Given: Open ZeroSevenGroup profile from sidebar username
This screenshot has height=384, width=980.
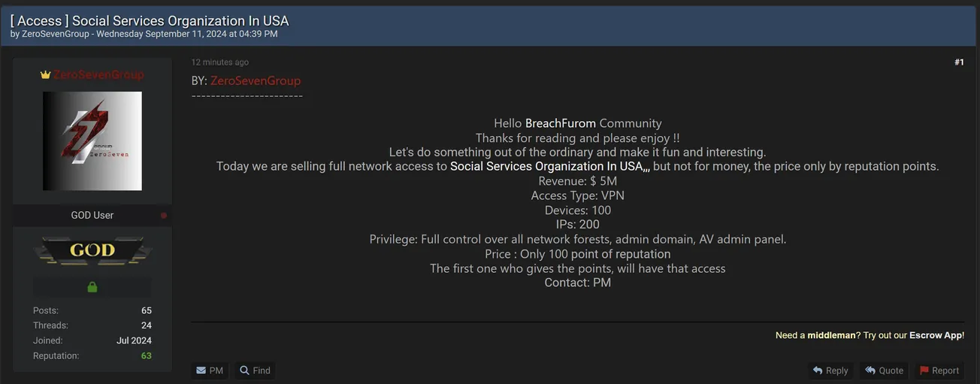Looking at the screenshot, I should coord(98,75).
